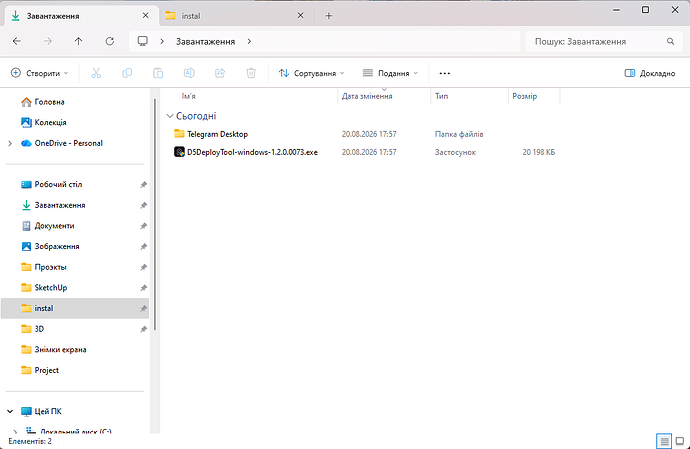690x449 pixels.
Task: Select D5DeployTool-windows-1.2.0.0073.exe file name
Action: [x=252, y=152]
